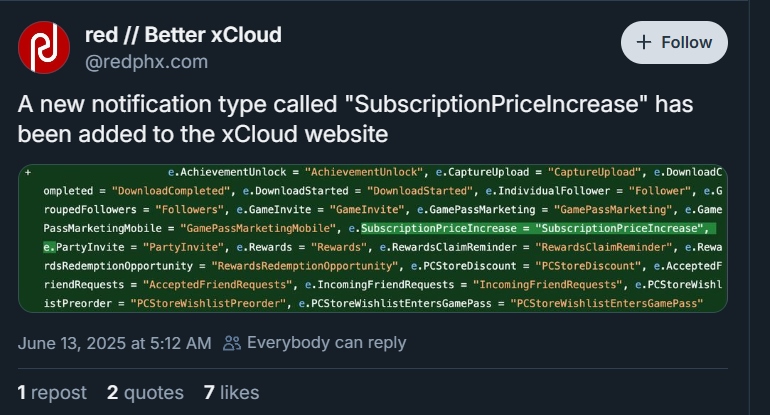Click the "xCloud website" words in the post
770x415 pixels.
click(x=304, y=134)
